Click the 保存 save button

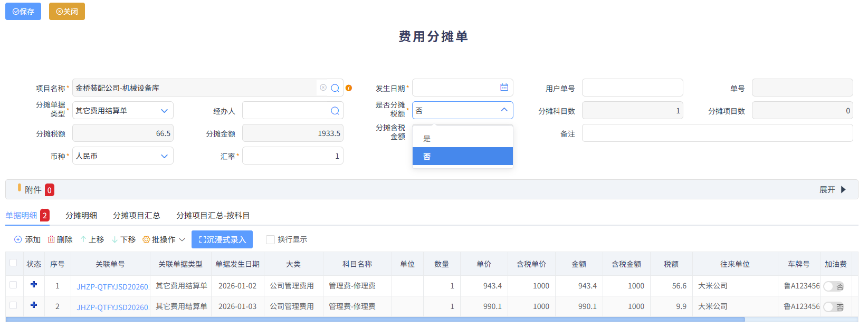(x=23, y=11)
